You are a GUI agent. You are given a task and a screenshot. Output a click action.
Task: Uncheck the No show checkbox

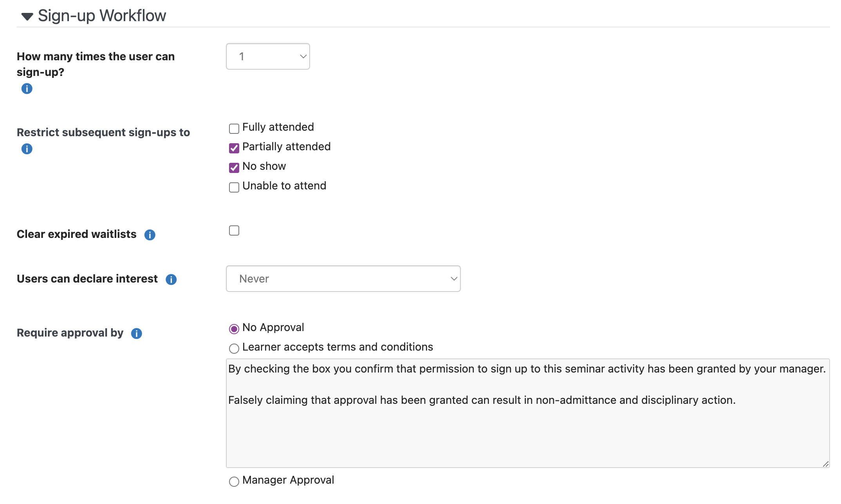[234, 167]
